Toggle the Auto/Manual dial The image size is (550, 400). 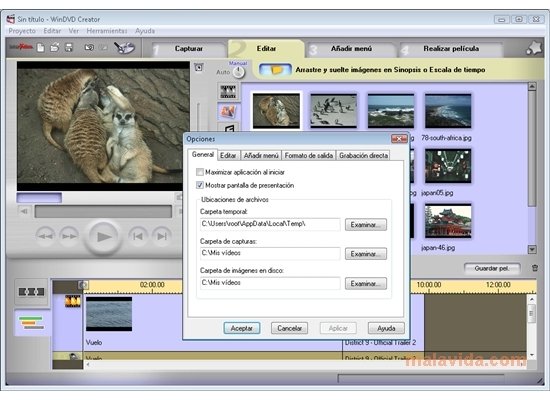coord(239,72)
